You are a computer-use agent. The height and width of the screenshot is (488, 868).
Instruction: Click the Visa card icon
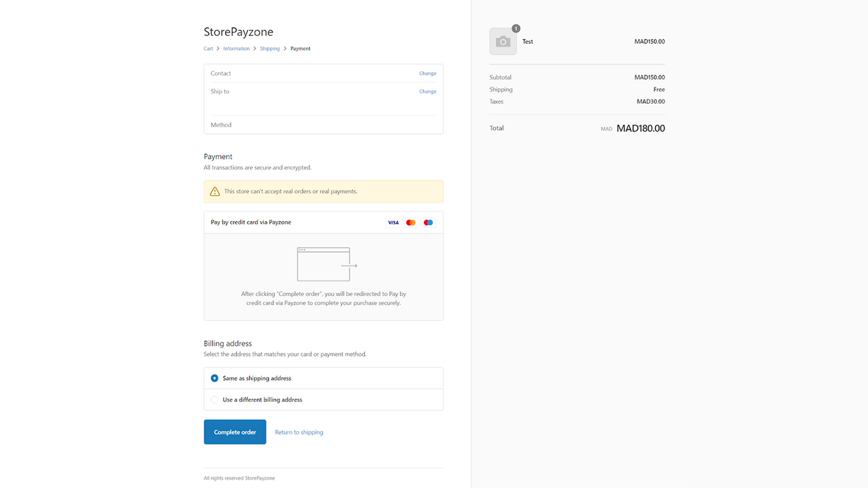tap(393, 222)
